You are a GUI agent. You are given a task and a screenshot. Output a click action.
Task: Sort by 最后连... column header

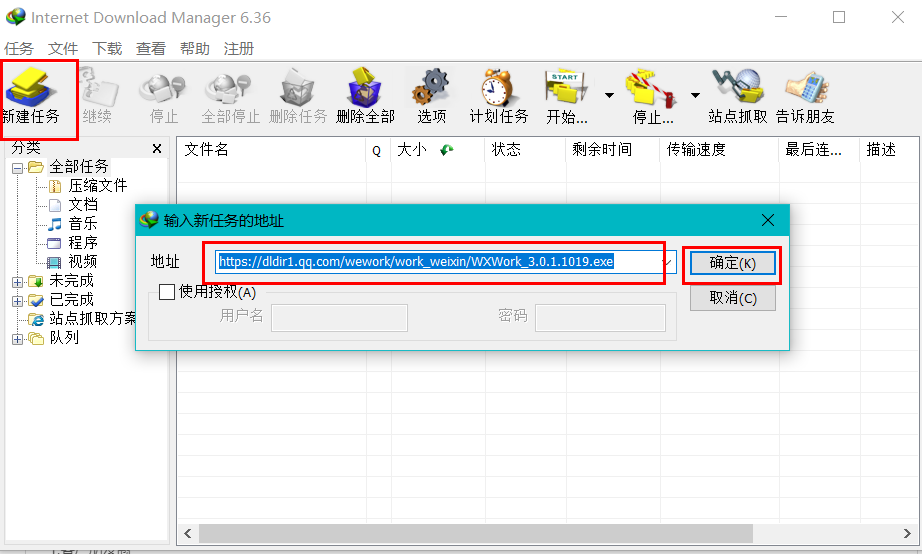tap(820, 149)
